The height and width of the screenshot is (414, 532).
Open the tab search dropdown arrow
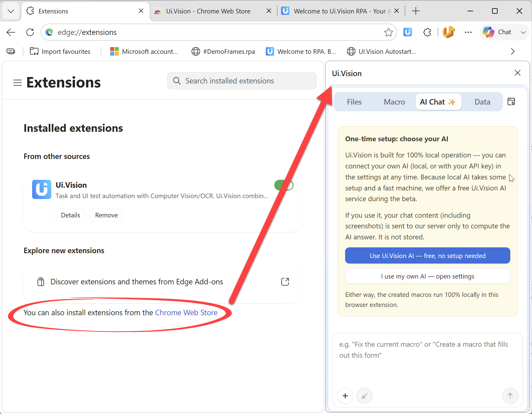click(x=11, y=11)
